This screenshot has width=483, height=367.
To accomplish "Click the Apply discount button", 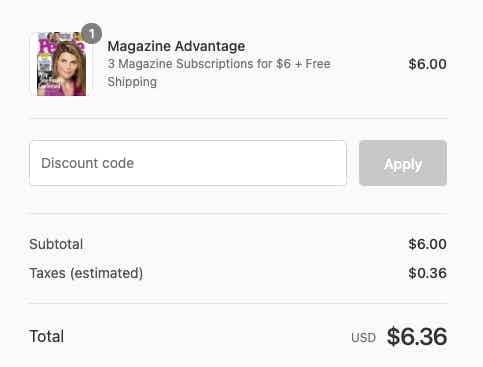I will point(403,163).
